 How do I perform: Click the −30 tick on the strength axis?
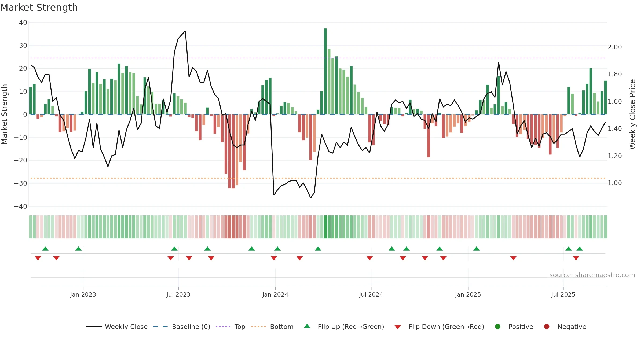pyautogui.click(x=21, y=183)
